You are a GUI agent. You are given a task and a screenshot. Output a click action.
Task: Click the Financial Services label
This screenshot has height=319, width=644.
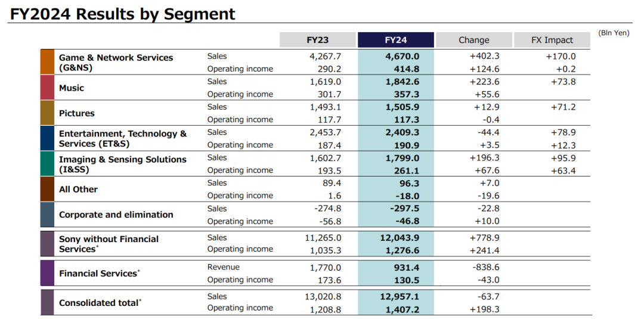click(100, 273)
